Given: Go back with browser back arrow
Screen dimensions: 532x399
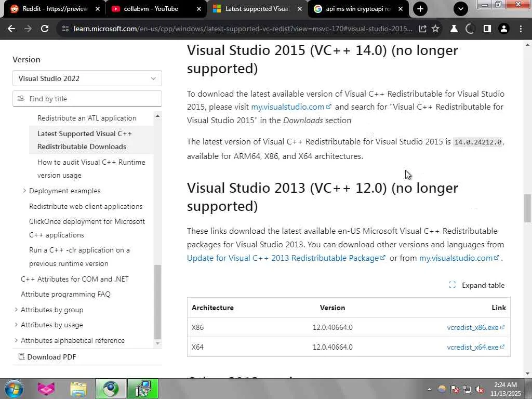Looking at the screenshot, I should [11, 29].
